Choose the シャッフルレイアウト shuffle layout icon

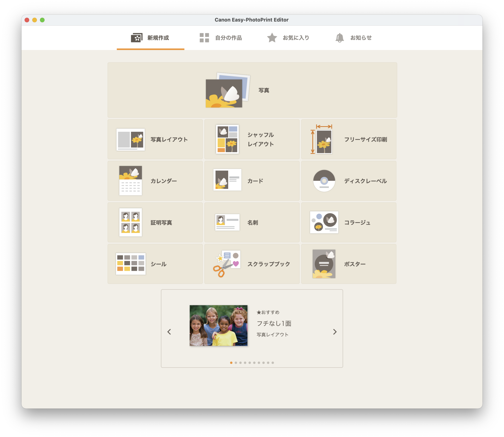tap(227, 139)
